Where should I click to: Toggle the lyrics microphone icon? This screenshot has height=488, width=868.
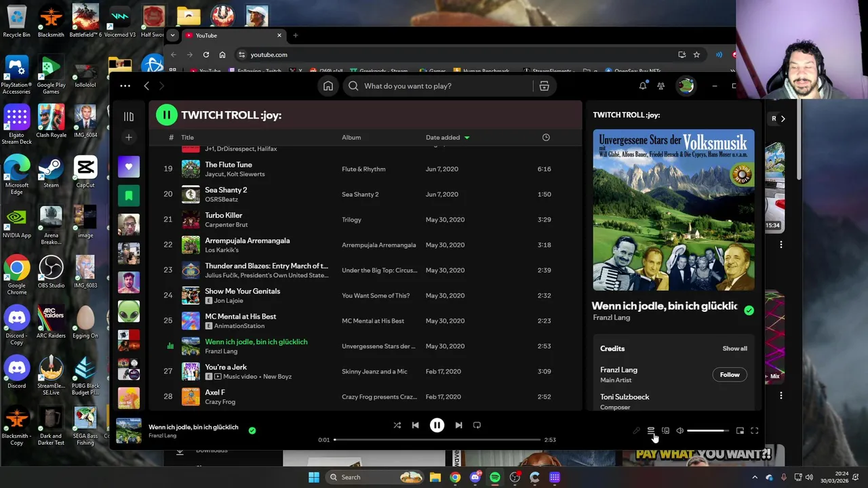636,430
